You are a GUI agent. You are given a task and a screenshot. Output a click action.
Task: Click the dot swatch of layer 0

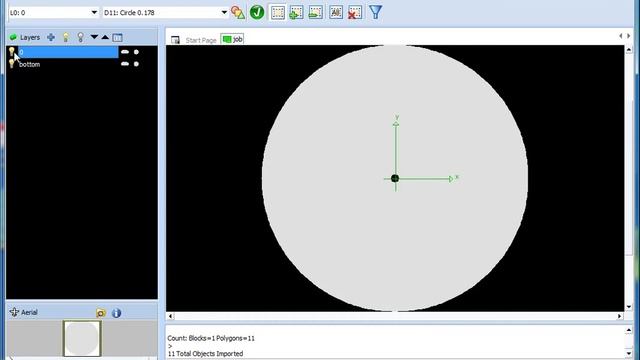[x=136, y=52]
